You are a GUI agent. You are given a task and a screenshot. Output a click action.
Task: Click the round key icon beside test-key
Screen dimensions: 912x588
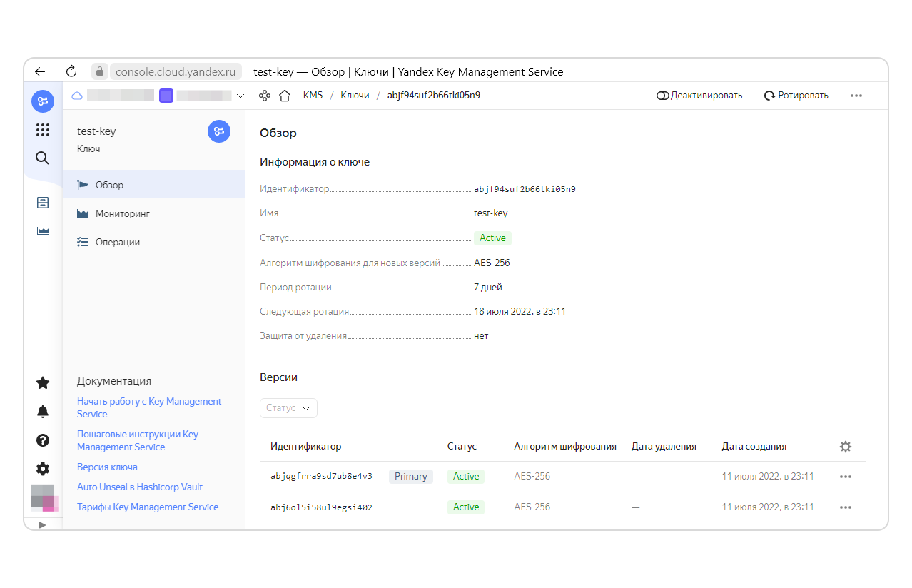(x=219, y=131)
